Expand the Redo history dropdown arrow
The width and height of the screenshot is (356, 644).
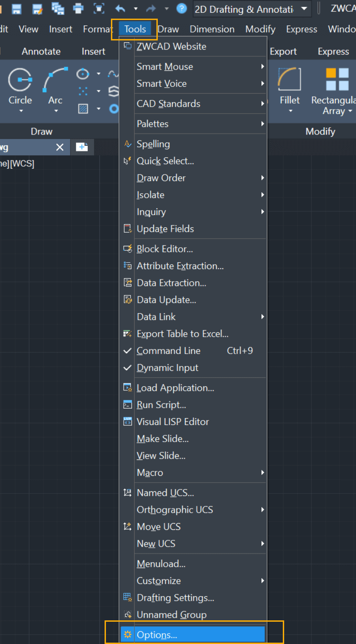tap(166, 8)
